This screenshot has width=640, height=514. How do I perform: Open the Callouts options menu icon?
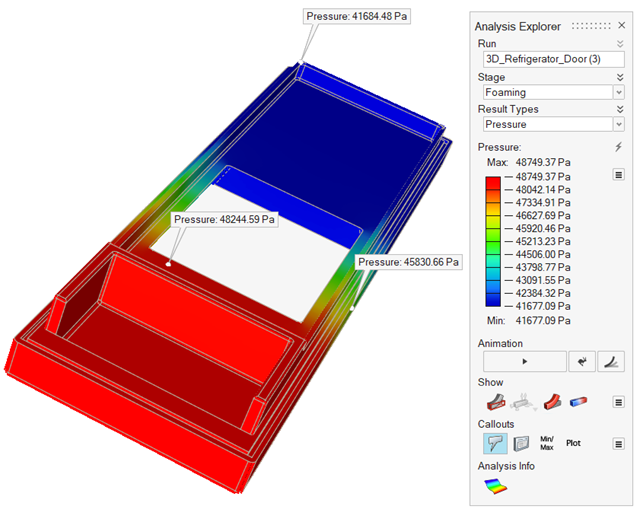[x=618, y=444]
